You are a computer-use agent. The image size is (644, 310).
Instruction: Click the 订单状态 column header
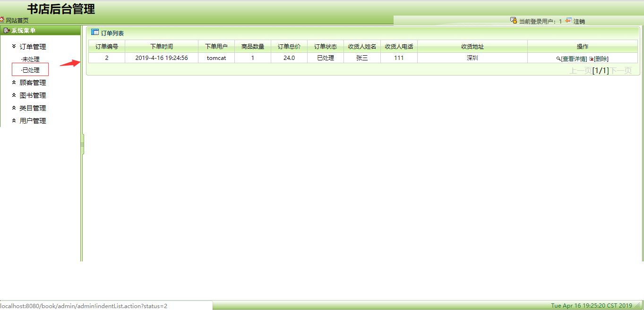[x=326, y=46]
